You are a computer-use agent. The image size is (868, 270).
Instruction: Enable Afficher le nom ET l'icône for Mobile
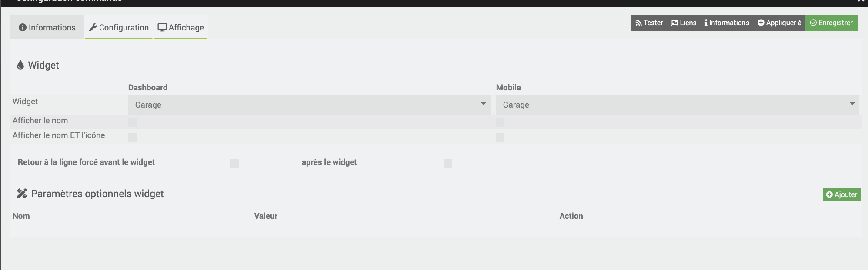[x=500, y=137]
